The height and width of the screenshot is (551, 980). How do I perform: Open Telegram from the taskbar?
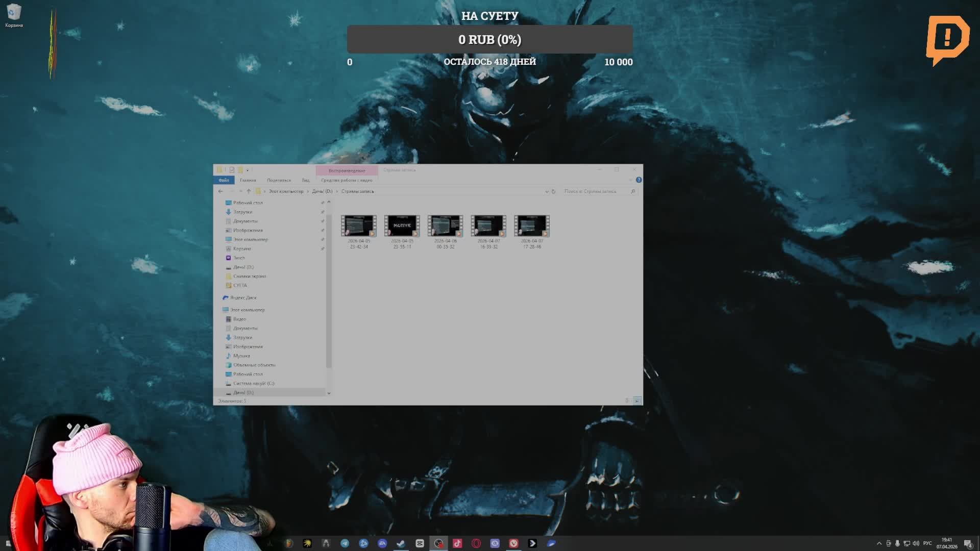tap(345, 543)
